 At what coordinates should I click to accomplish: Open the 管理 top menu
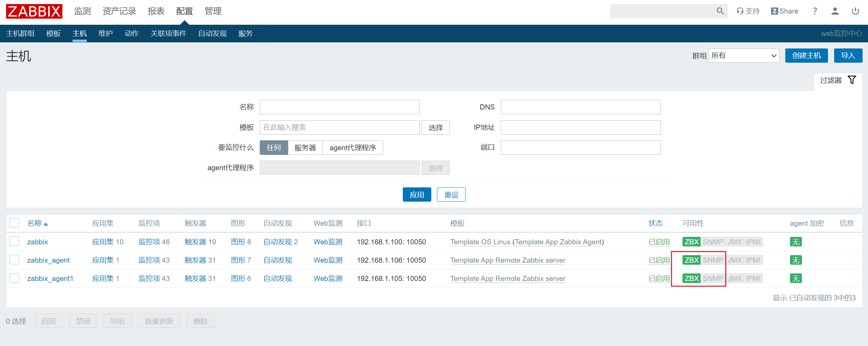coord(213,11)
